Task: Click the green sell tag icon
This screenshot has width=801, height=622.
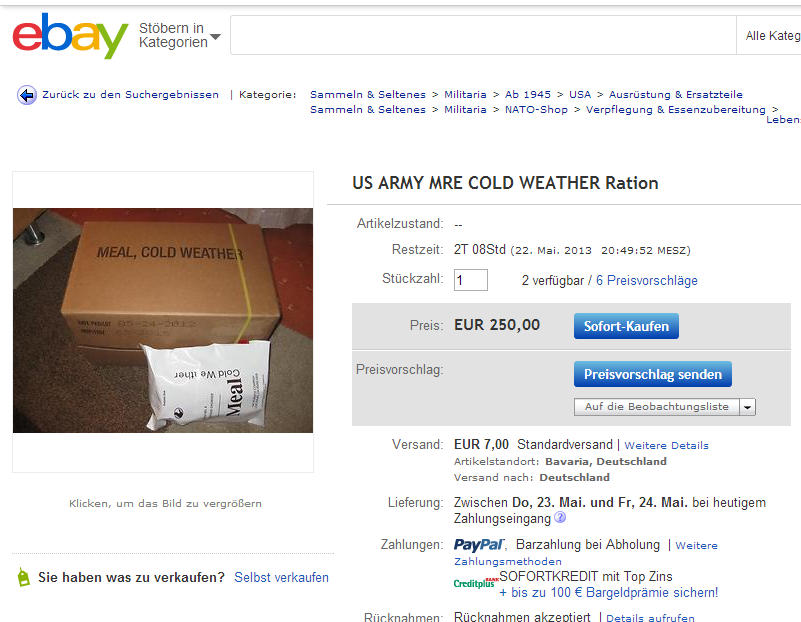Action: tap(23, 577)
